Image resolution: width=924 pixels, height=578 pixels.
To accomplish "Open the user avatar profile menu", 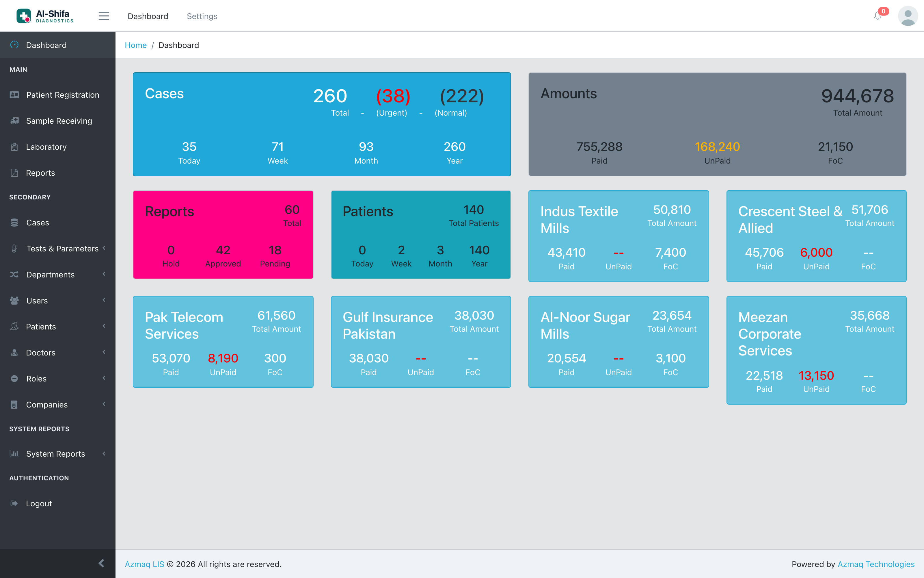I will click(x=908, y=16).
